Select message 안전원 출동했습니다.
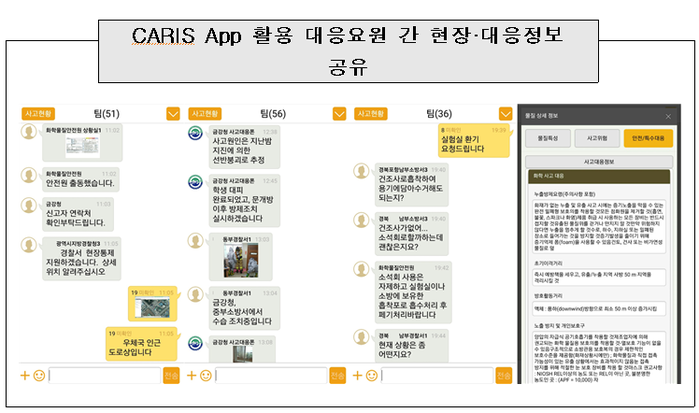 click(81, 179)
